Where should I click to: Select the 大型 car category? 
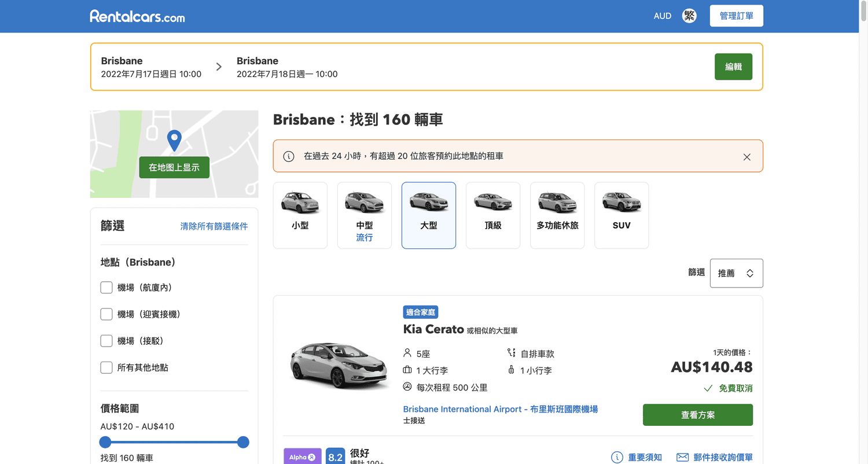tap(429, 215)
